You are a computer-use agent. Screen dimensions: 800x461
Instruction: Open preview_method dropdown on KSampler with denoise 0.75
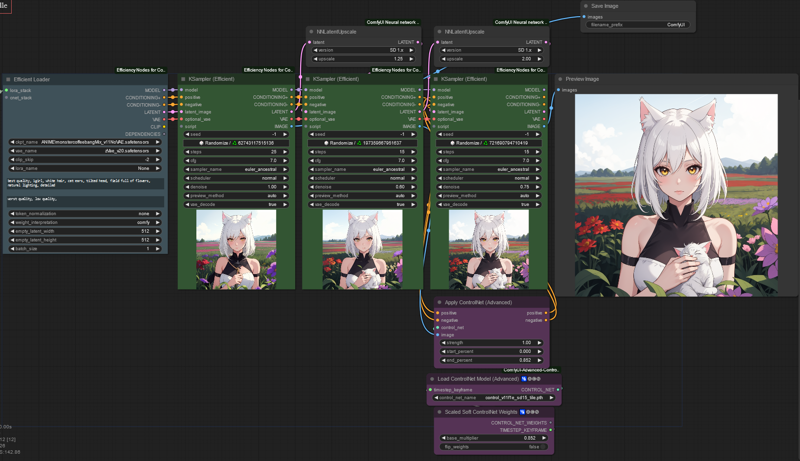click(x=489, y=196)
